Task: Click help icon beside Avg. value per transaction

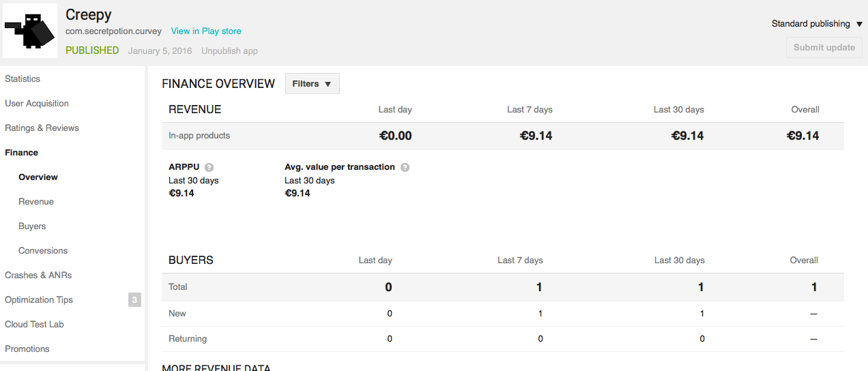Action: [x=405, y=167]
